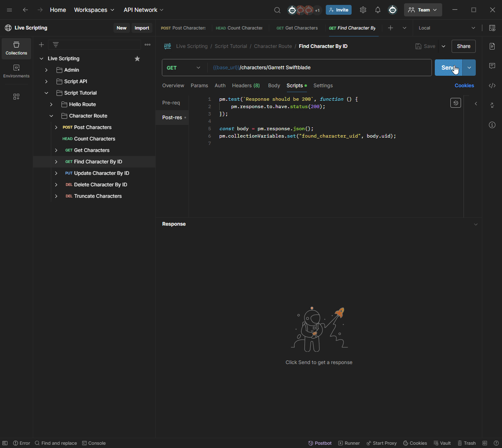Click the Postbot script assistant icon

[456, 103]
